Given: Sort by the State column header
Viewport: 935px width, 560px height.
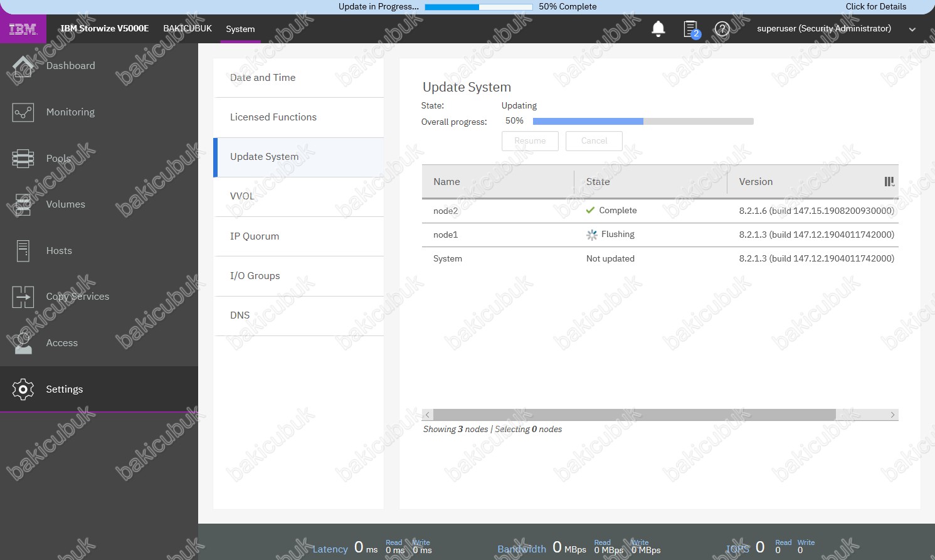Looking at the screenshot, I should (598, 182).
